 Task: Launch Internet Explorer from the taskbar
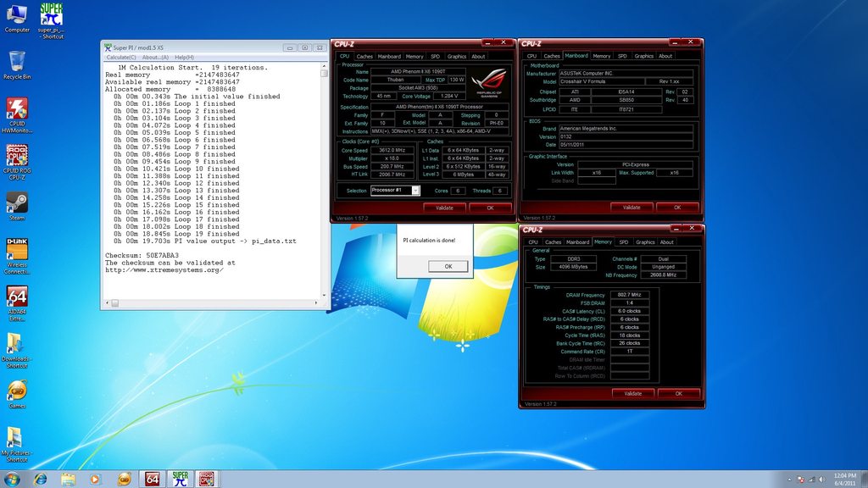coord(40,479)
